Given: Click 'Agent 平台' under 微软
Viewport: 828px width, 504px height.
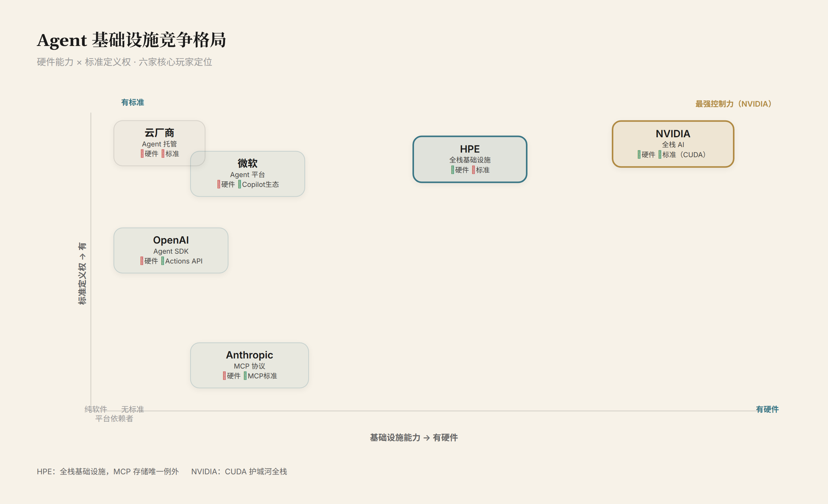Looking at the screenshot, I should coord(248,175).
